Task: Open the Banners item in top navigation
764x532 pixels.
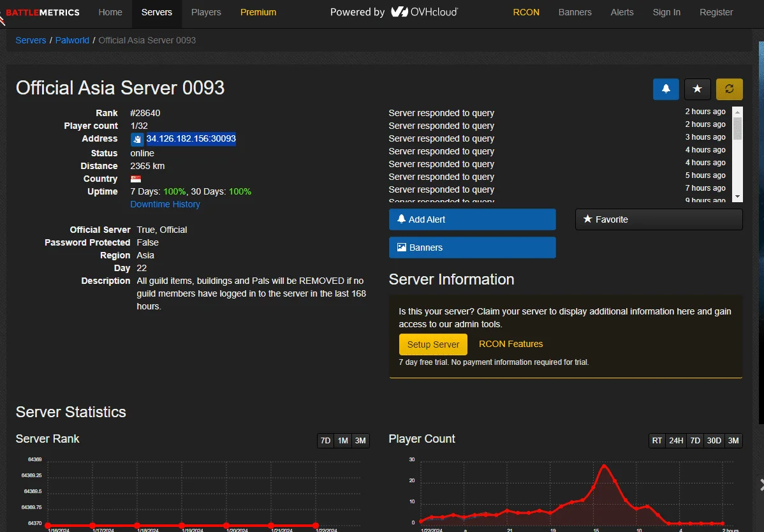Action: coord(575,12)
